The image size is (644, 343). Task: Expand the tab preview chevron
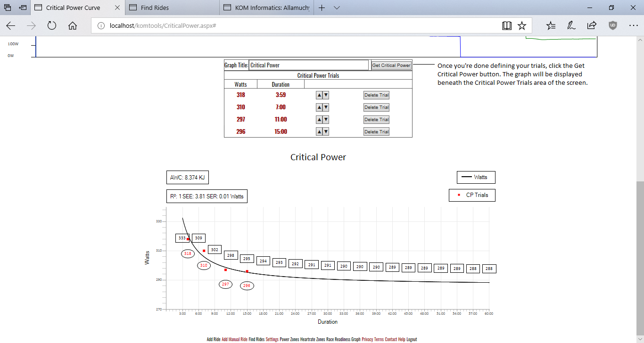tap(337, 8)
